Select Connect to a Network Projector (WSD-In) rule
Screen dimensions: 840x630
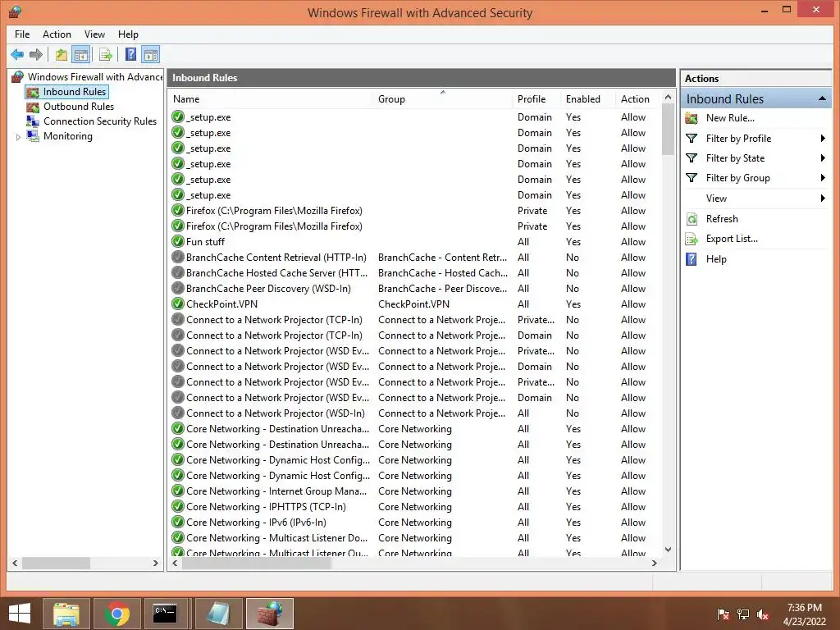pyautogui.click(x=416, y=413)
